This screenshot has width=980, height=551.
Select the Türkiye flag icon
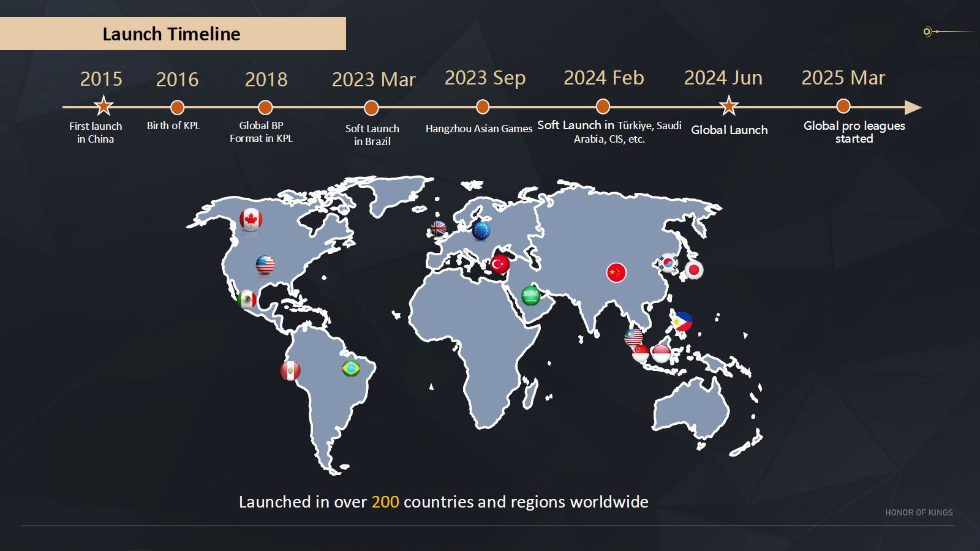click(500, 264)
